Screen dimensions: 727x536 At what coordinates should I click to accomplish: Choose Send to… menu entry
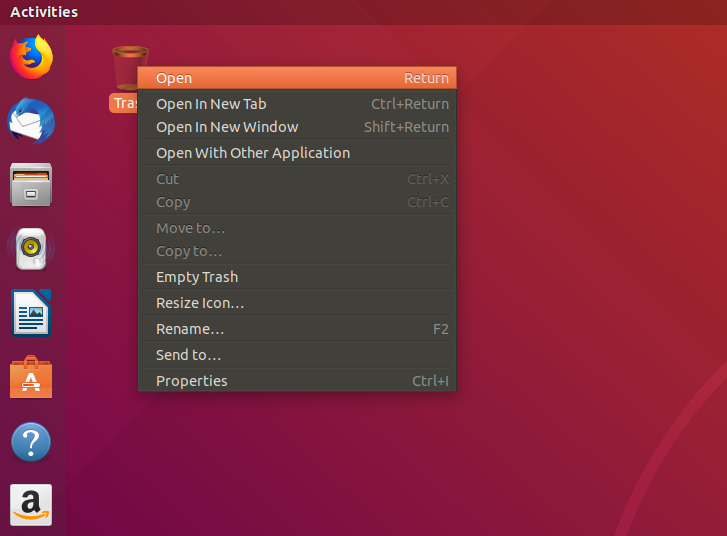pos(297,355)
